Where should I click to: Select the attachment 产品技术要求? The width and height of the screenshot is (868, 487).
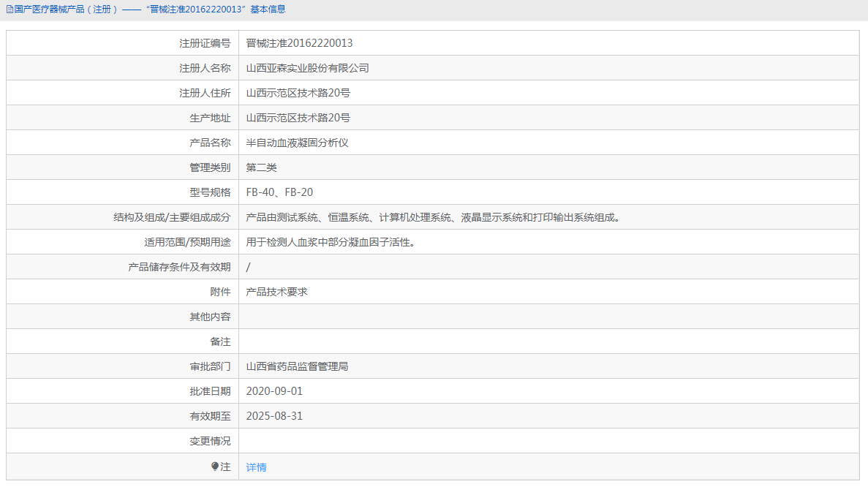coord(276,291)
